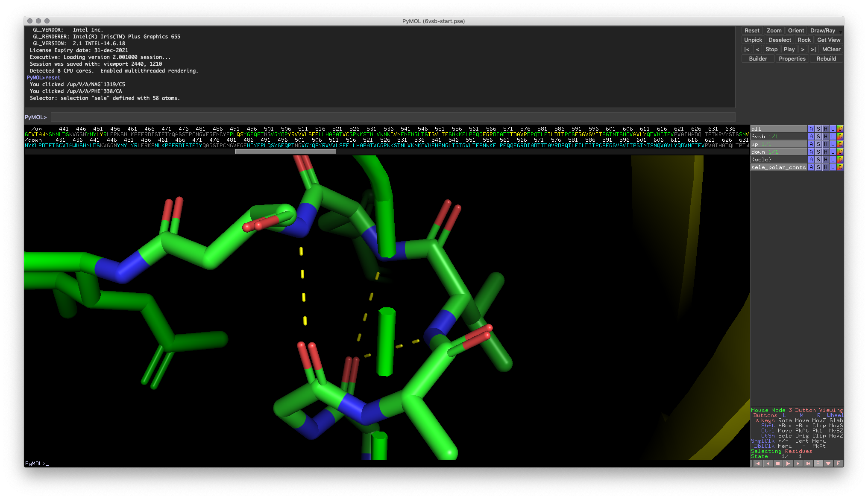868x499 pixels.
Task: Change the Selecting Residues mode
Action: tap(782, 451)
